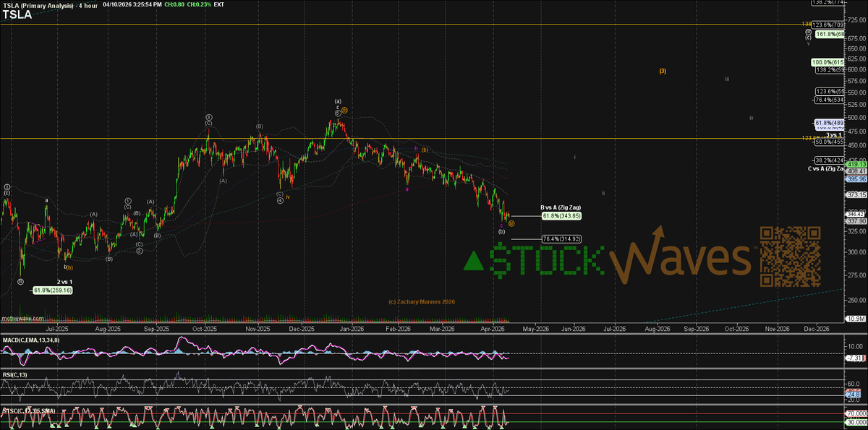This screenshot has height=430, width=868.
Task: Click the 373.15 price tag
Action: tap(856, 194)
